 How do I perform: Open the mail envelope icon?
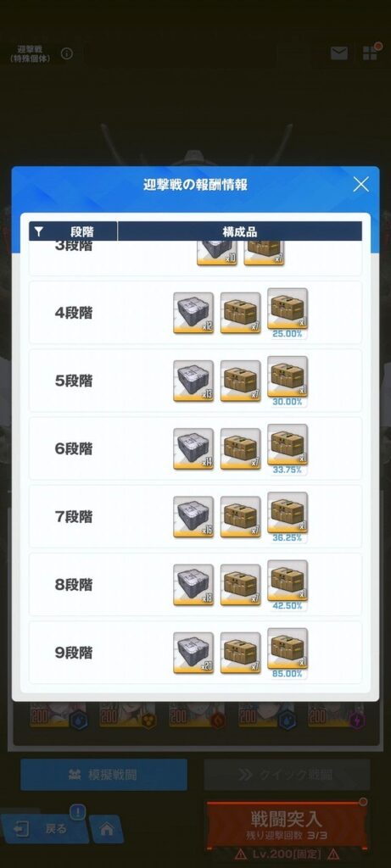tap(339, 53)
